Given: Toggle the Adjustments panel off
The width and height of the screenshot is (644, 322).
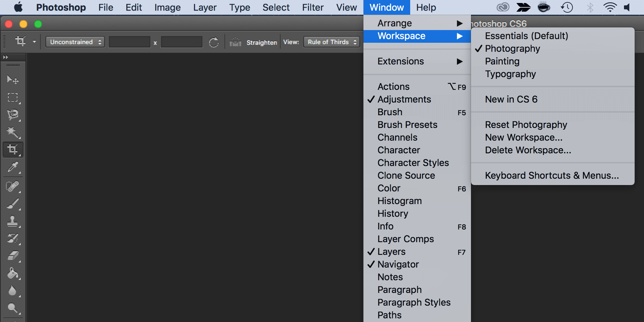Looking at the screenshot, I should [404, 100].
